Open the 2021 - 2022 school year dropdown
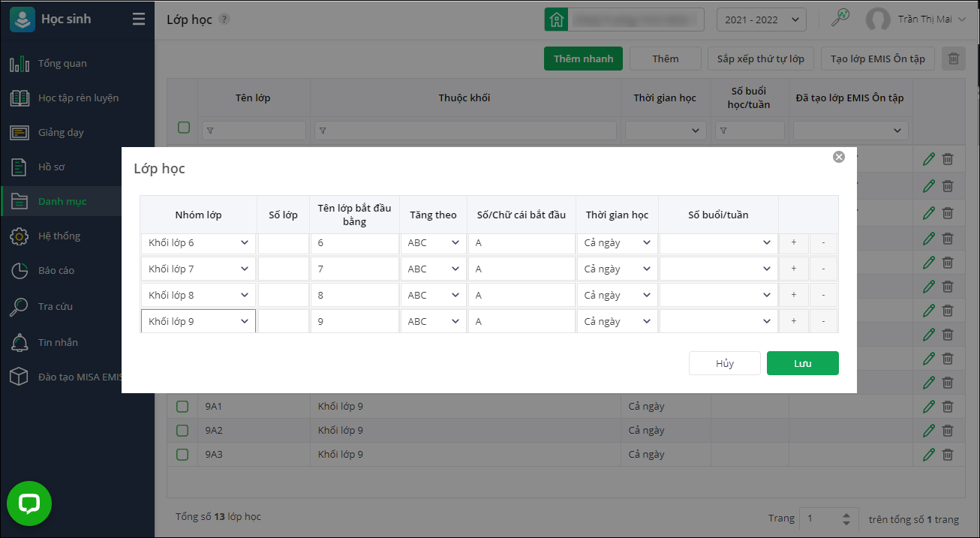980x538 pixels. tap(761, 20)
